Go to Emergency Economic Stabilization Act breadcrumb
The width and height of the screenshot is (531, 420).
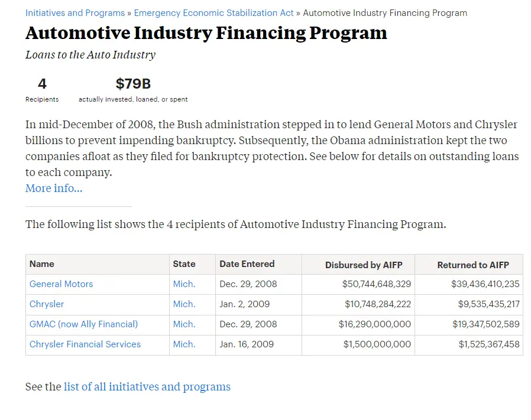coord(213,13)
